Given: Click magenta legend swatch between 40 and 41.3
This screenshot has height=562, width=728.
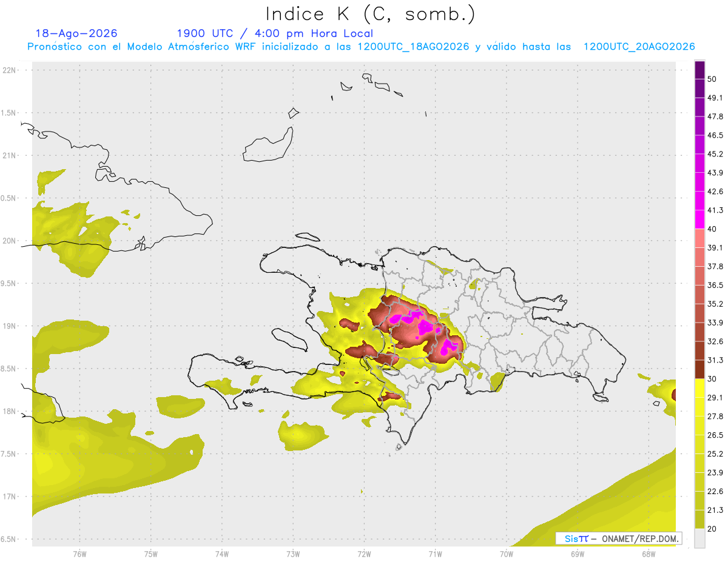Looking at the screenshot, I should (699, 219).
